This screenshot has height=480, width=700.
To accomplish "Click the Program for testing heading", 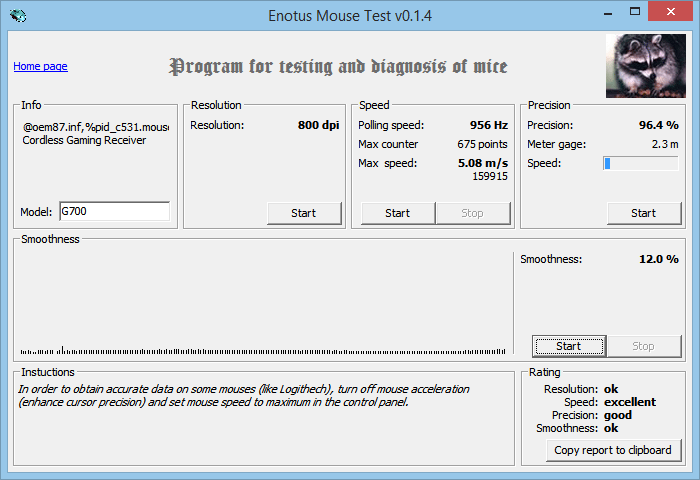I will pyautogui.click(x=338, y=67).
